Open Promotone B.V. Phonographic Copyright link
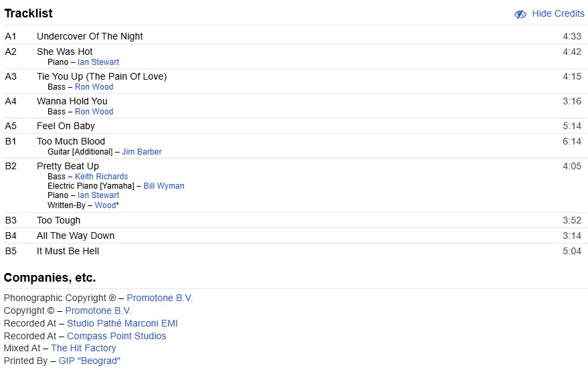The height and width of the screenshot is (370, 588). coord(160,298)
